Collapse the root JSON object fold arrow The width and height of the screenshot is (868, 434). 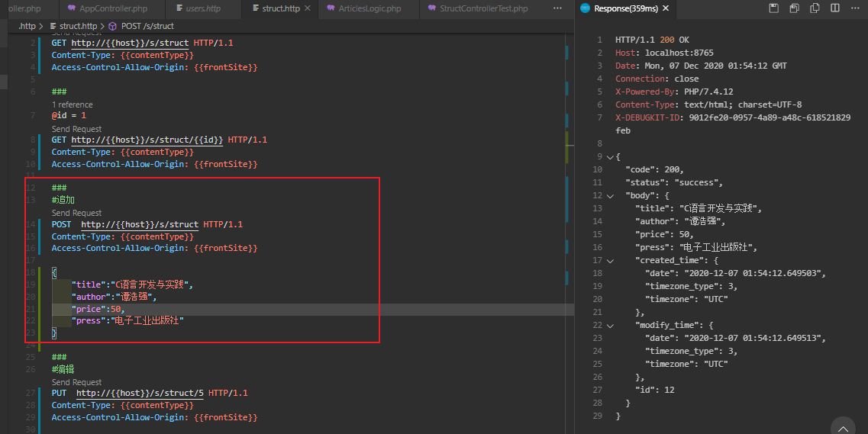coord(609,156)
